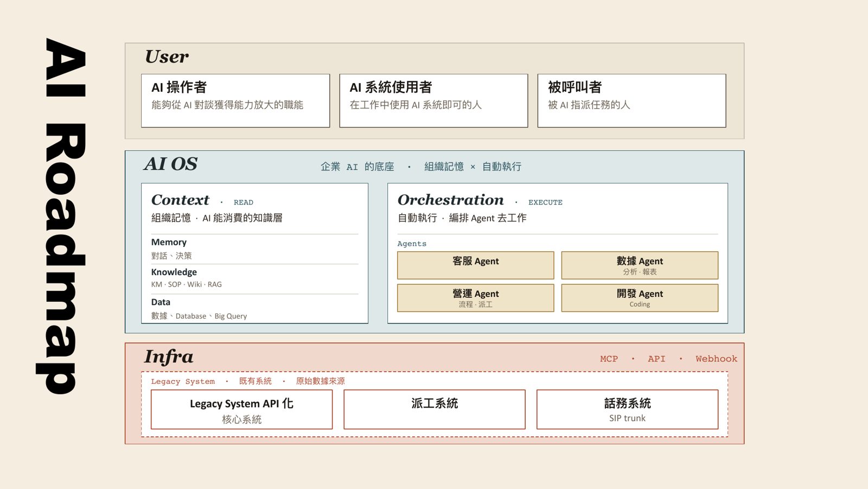Click the Context heading
This screenshot has width=868, height=489.
180,200
